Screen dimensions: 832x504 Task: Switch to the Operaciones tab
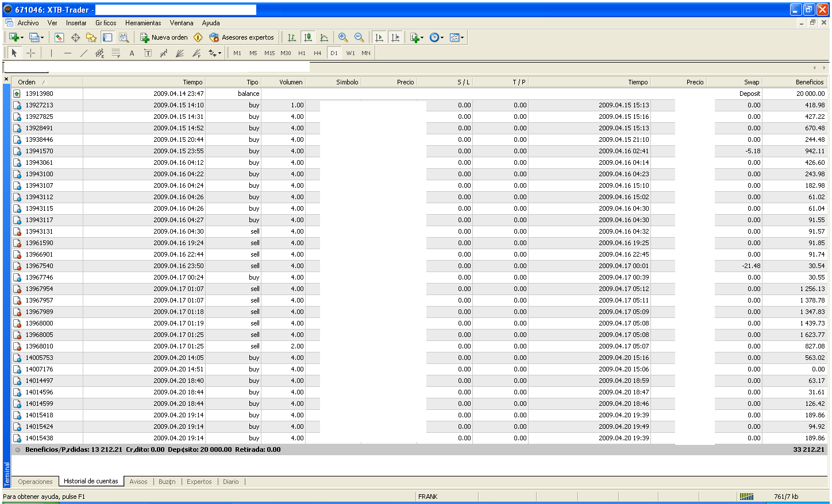click(35, 482)
